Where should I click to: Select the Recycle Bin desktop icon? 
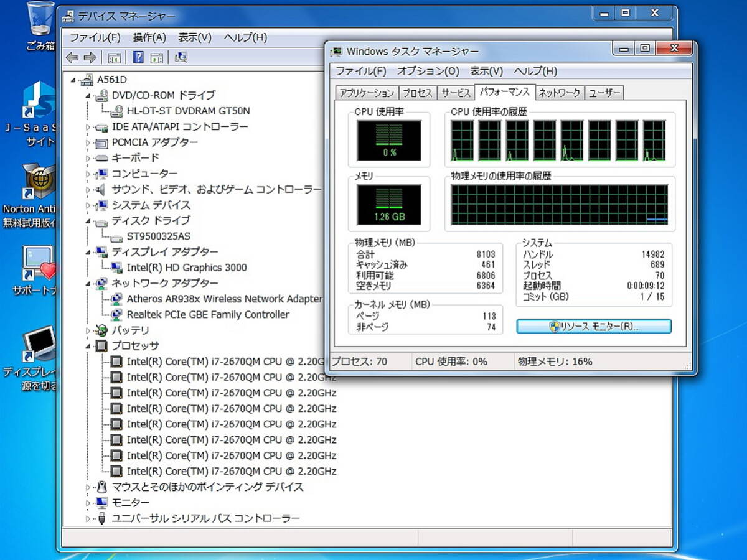point(41,26)
